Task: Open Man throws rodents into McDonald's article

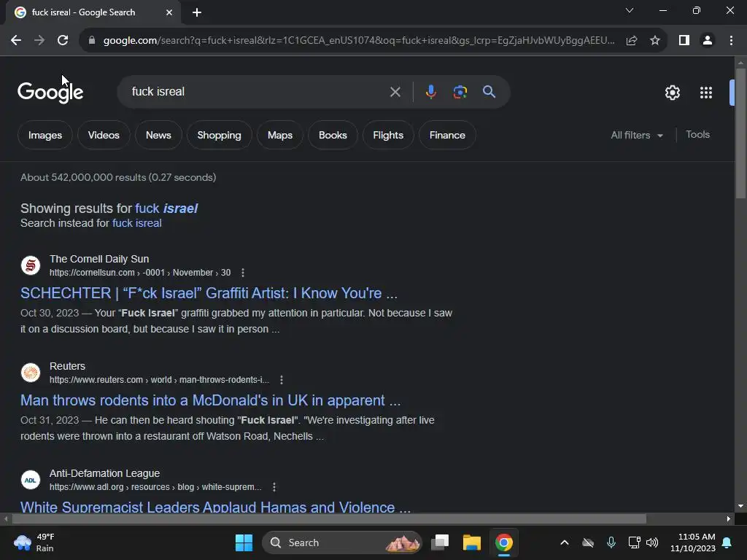Action: 211,400
